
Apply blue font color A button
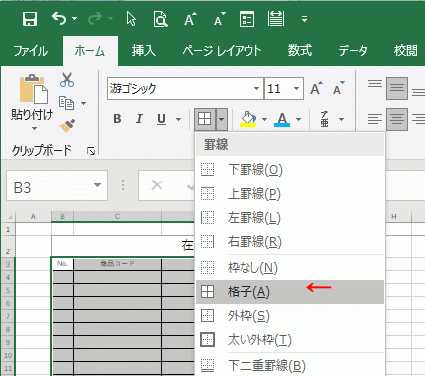click(282, 119)
